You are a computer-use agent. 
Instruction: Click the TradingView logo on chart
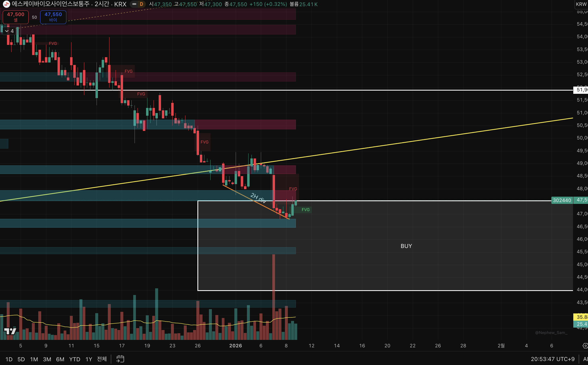10,331
